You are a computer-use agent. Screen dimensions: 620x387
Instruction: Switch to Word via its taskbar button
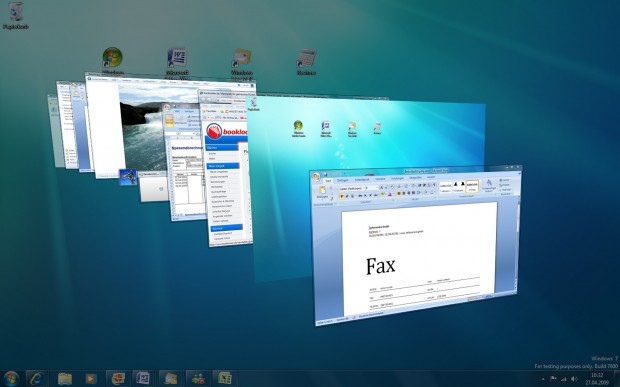pos(143,378)
